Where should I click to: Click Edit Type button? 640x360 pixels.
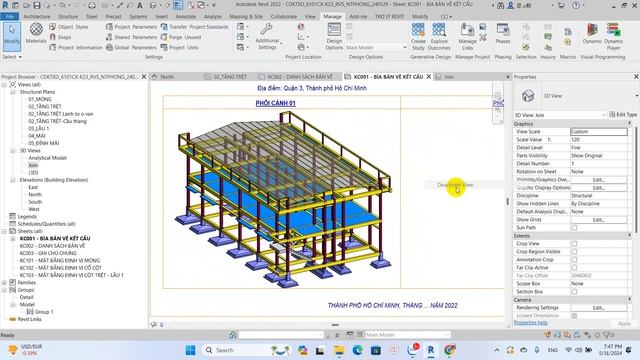click(x=623, y=115)
